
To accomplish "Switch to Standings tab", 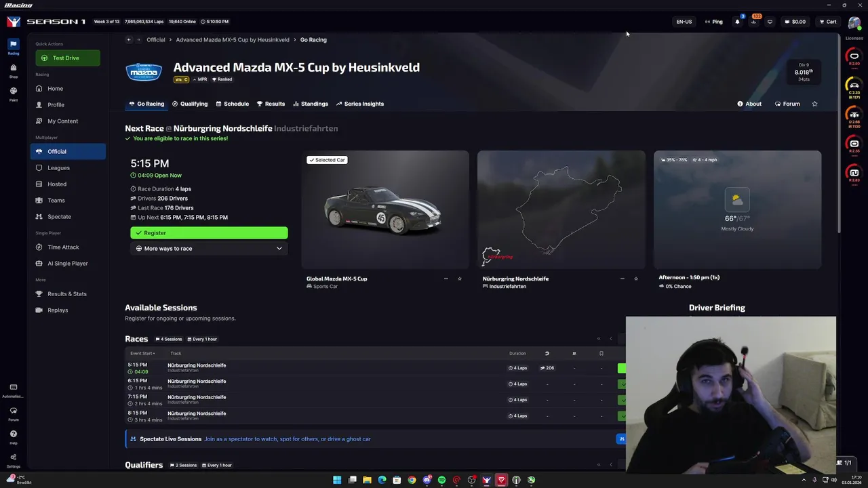I will pos(311,104).
